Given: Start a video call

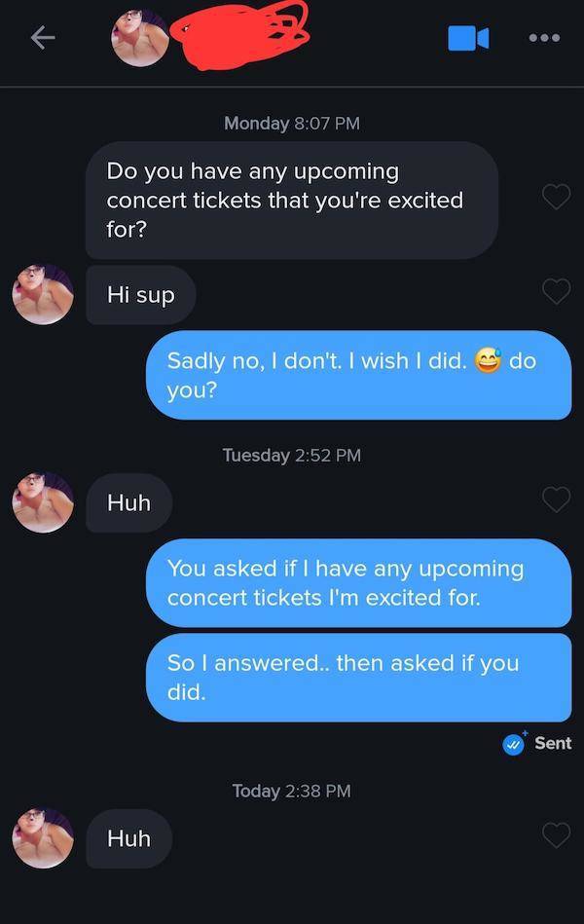Looking at the screenshot, I should (x=467, y=38).
